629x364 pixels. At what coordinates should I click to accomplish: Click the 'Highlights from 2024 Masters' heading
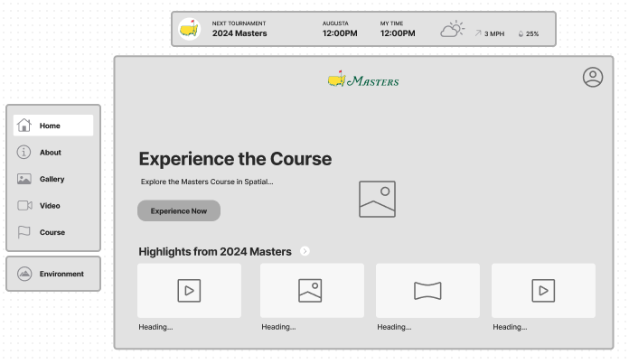point(215,251)
